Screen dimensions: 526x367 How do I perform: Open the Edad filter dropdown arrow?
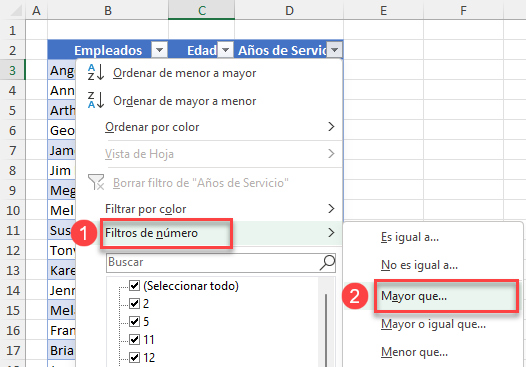tap(226, 50)
